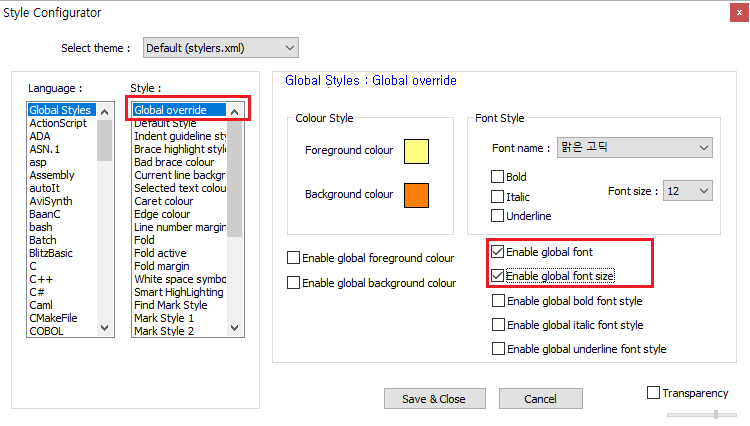The height and width of the screenshot is (426, 750).
Task: Uncheck Enable global font
Action: [x=497, y=251]
